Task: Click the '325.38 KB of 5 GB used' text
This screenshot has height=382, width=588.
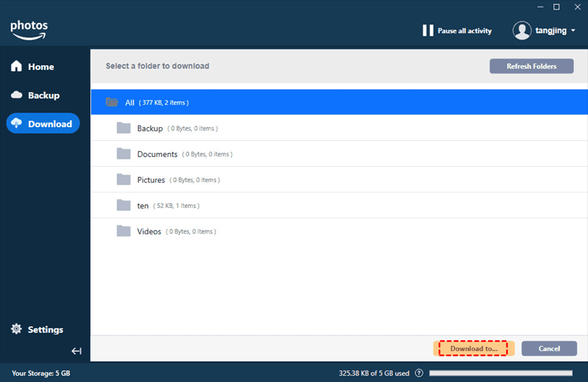Action: 374,373
